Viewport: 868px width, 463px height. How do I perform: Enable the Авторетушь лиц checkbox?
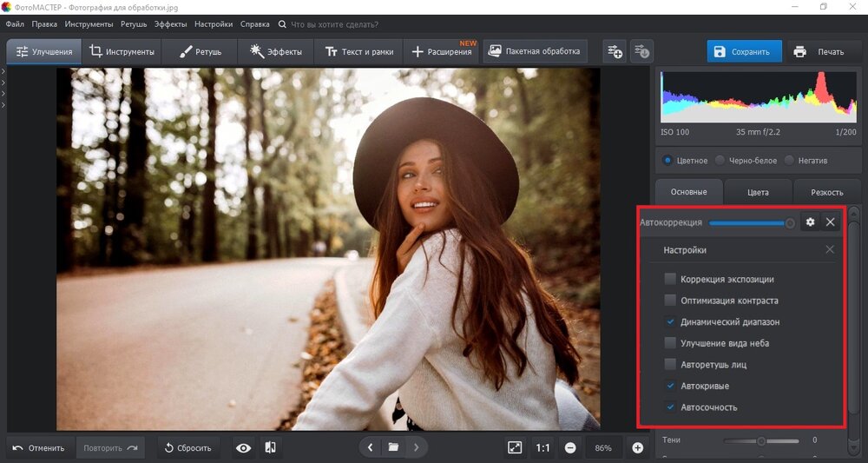tap(670, 365)
